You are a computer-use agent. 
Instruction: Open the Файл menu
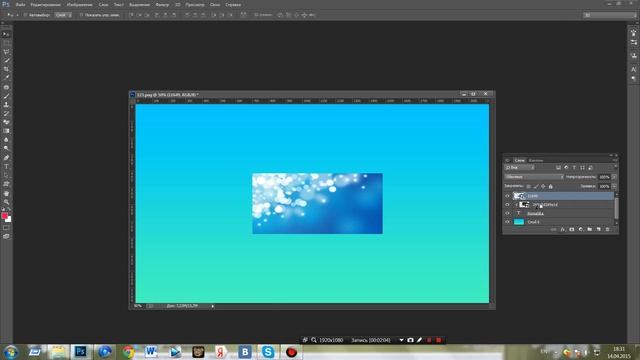(20, 5)
